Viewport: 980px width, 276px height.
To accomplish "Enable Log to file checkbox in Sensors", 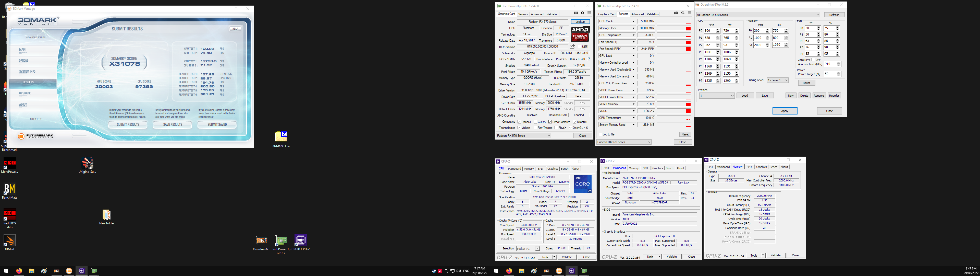I will [x=600, y=134].
